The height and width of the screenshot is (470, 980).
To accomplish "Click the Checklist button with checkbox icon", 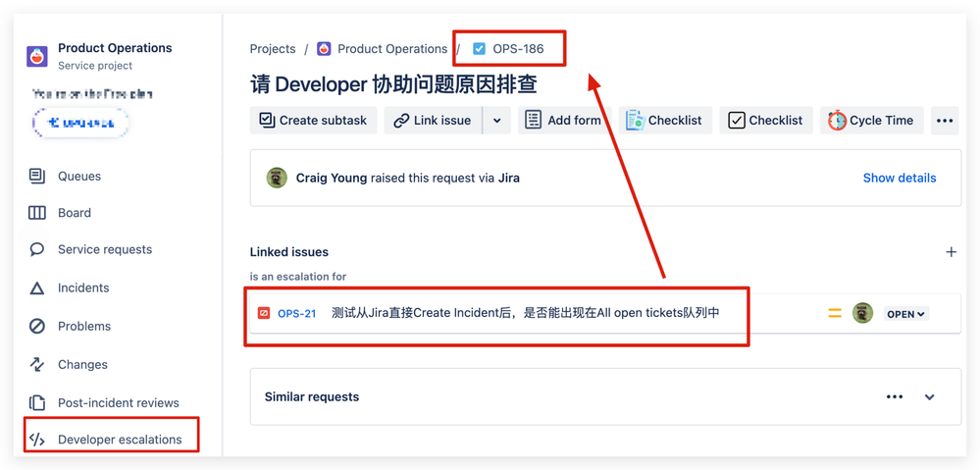I will [766, 121].
